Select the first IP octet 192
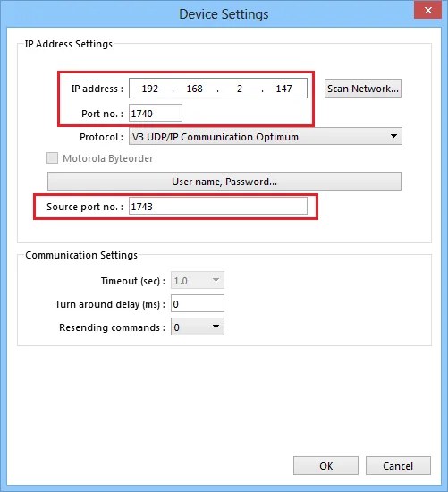 (150, 89)
